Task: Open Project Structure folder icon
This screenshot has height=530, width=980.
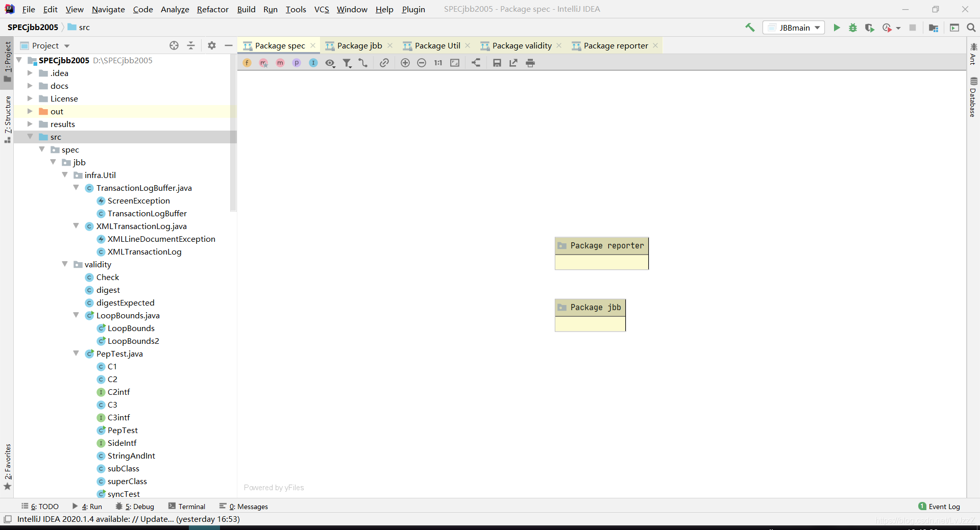Action: (x=934, y=28)
